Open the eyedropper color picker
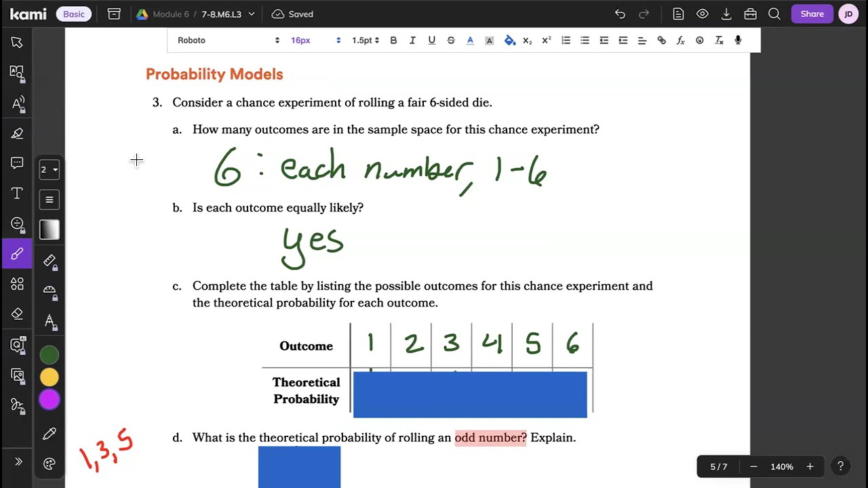The height and width of the screenshot is (488, 868). [x=49, y=434]
